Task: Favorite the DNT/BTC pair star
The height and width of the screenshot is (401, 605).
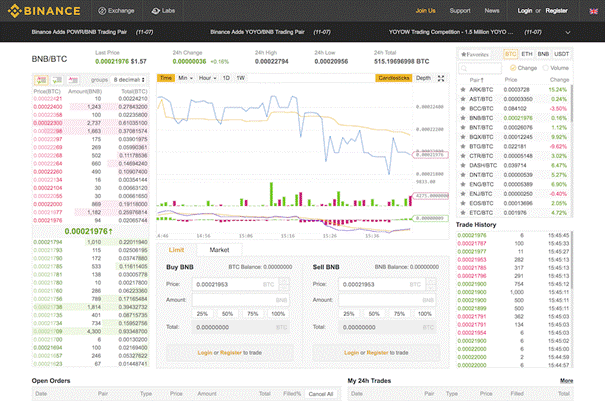Action: pos(463,175)
